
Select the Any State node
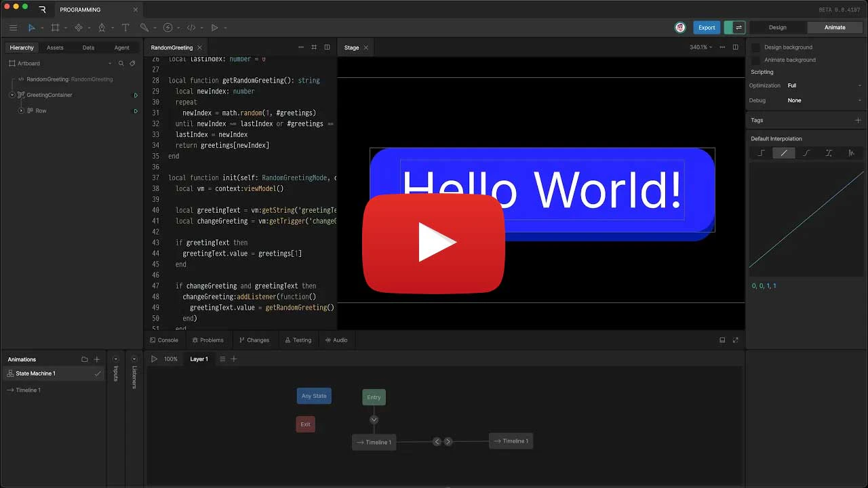314,396
